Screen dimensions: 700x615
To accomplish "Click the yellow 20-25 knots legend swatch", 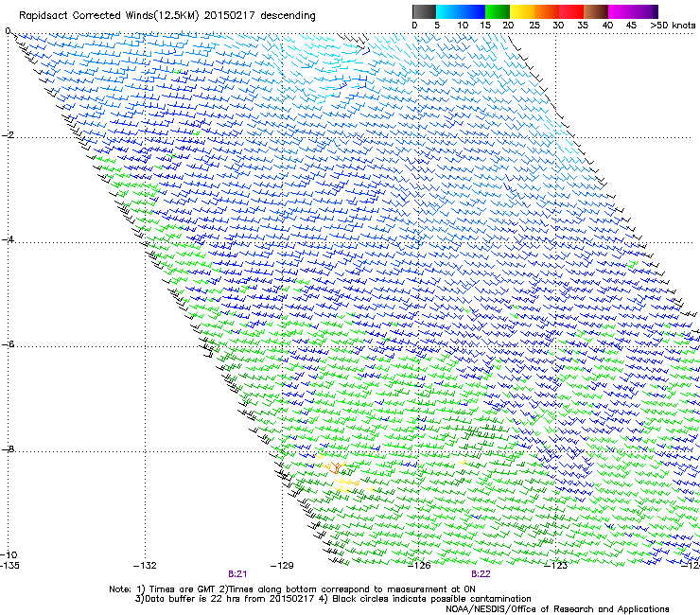I will click(x=522, y=11).
